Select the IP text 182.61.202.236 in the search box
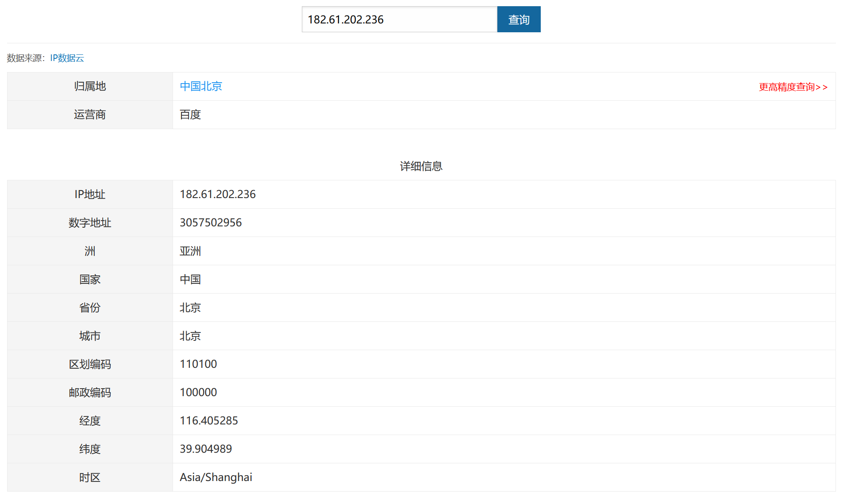 (346, 19)
